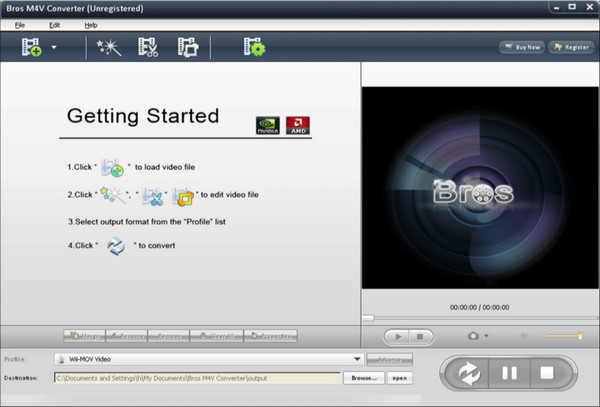This screenshot has height=407, width=600.
Task: Click the Add Video File toolbar icon
Action: tap(31, 47)
